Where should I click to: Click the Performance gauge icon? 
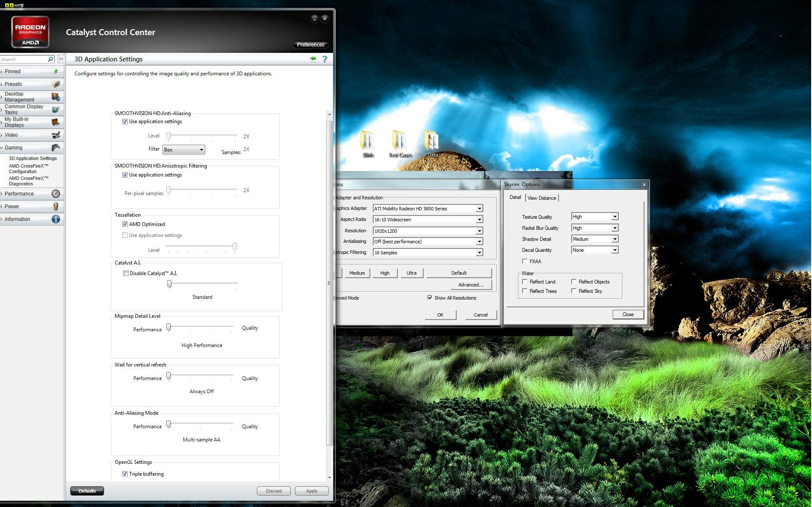click(x=56, y=194)
